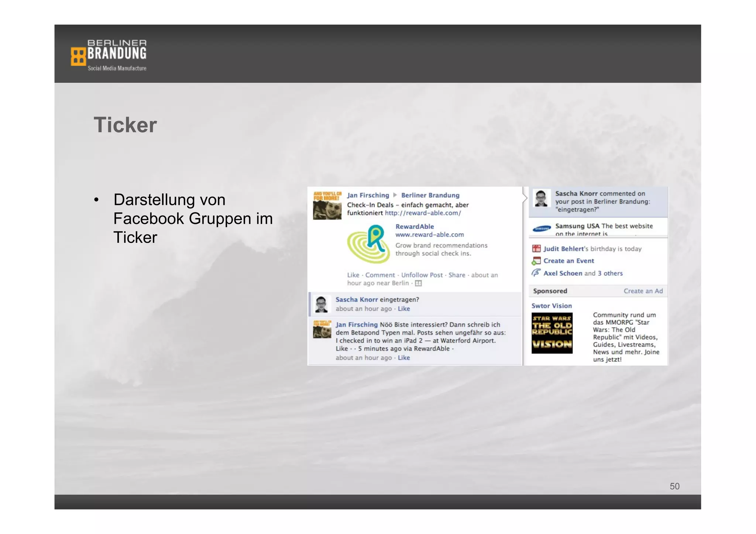Click 'Grow brand recommendations' description text

coord(441,249)
